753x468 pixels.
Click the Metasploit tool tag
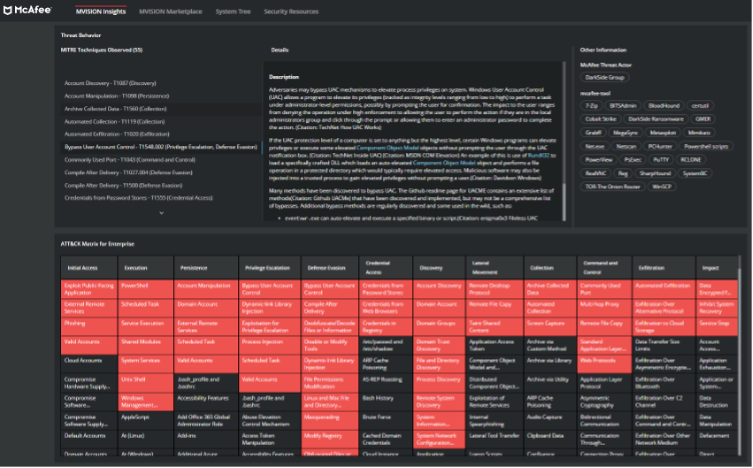click(x=663, y=132)
